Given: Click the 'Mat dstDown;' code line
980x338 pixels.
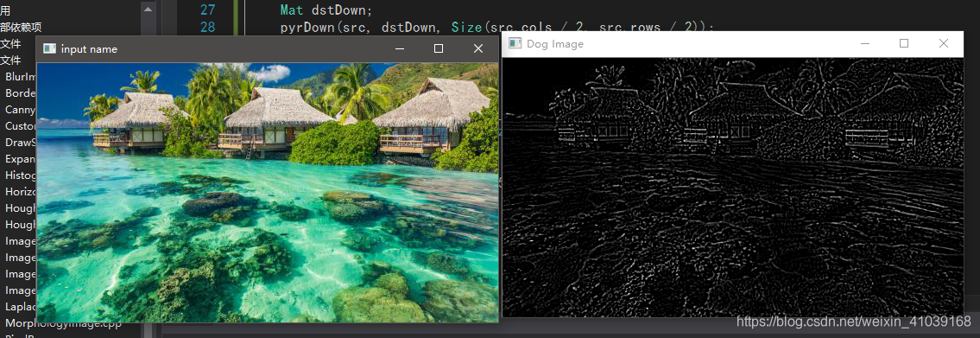Looking at the screenshot, I should 326,10.
